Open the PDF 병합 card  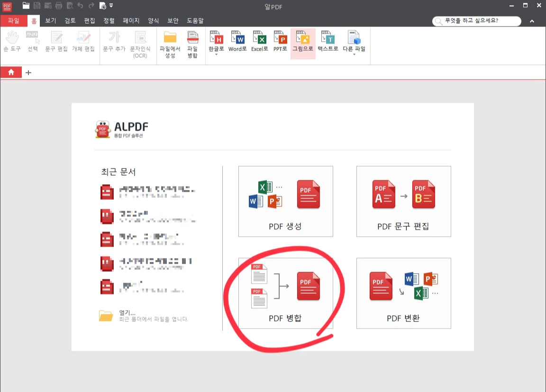(x=285, y=293)
